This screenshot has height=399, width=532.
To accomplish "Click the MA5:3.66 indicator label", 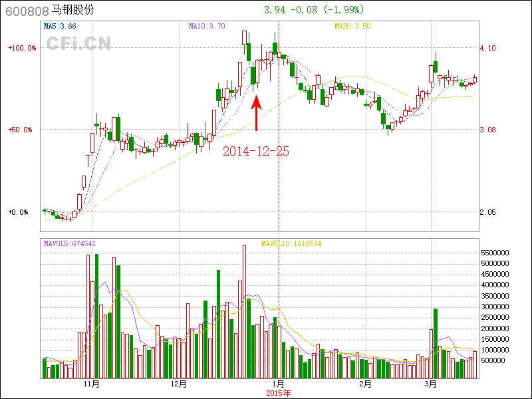I will coord(60,26).
